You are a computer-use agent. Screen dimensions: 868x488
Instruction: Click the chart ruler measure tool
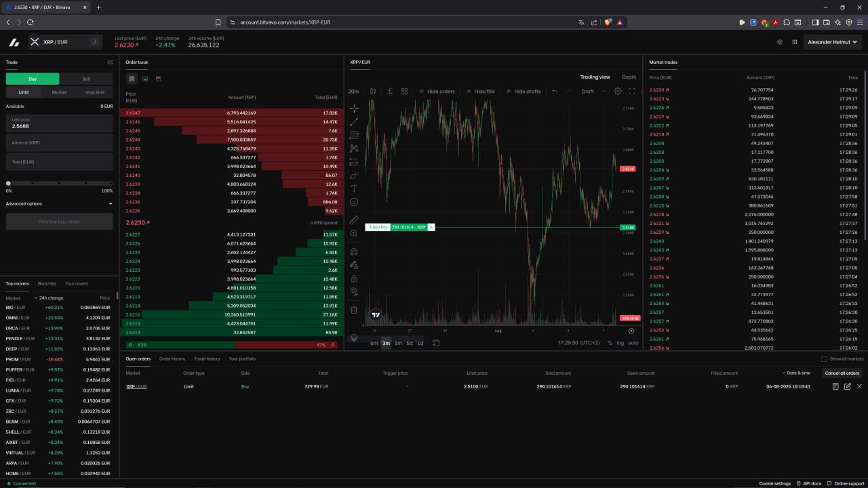[x=353, y=220]
